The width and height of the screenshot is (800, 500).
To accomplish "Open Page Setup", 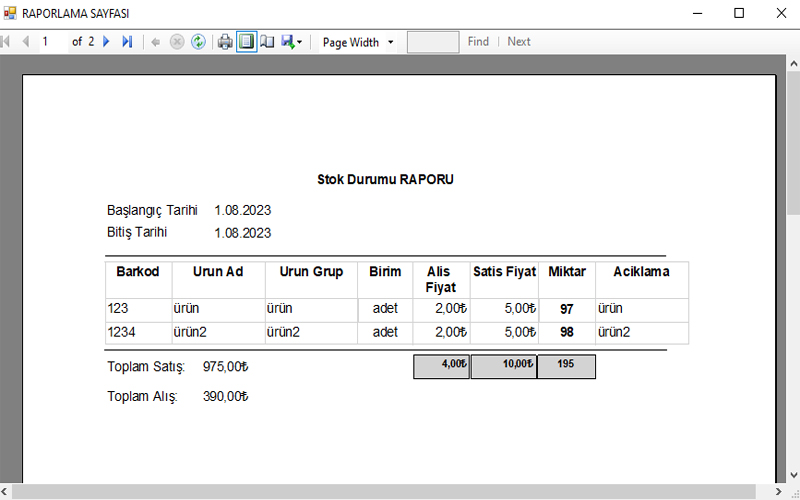I will tap(267, 42).
